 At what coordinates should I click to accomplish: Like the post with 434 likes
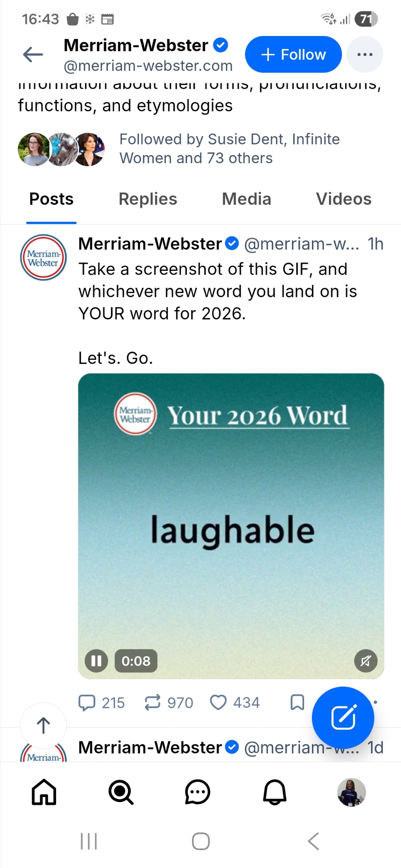[x=218, y=702]
